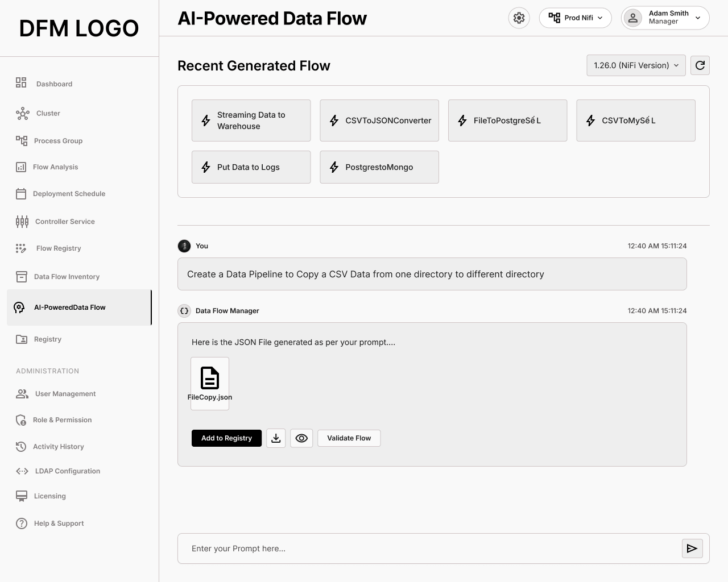The width and height of the screenshot is (728, 582).
Task: Open settings via the gear icon
Action: point(519,18)
